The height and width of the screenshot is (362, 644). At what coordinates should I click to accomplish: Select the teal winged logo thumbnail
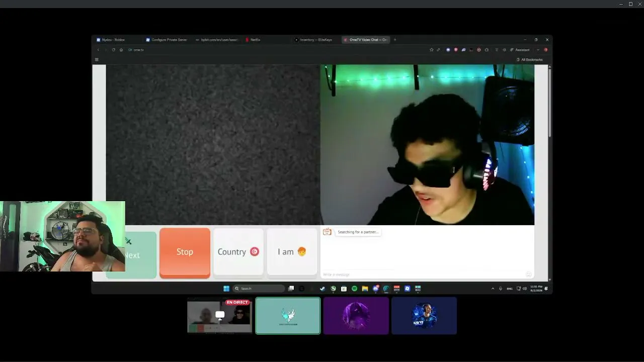click(x=288, y=316)
